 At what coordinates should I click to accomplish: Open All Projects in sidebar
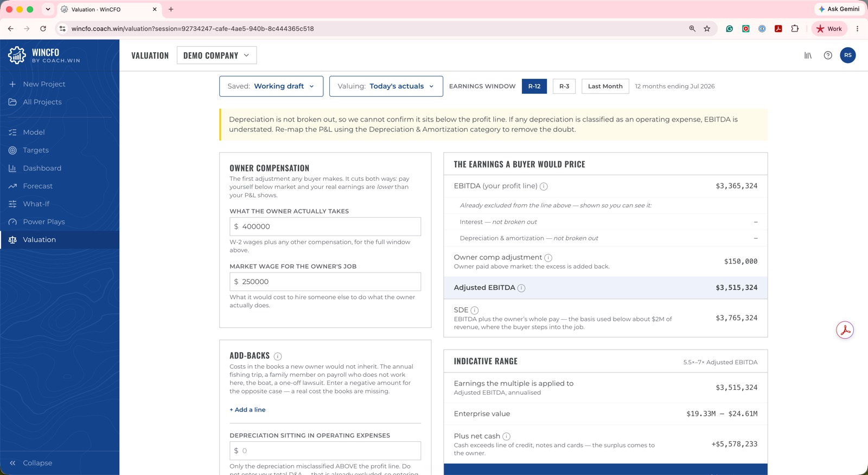click(60, 102)
